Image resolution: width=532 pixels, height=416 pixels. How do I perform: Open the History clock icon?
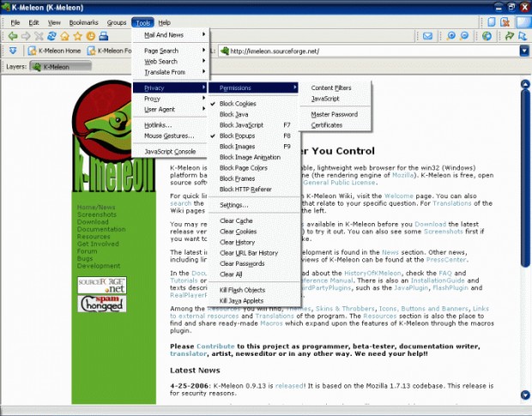pyautogui.click(x=91, y=36)
